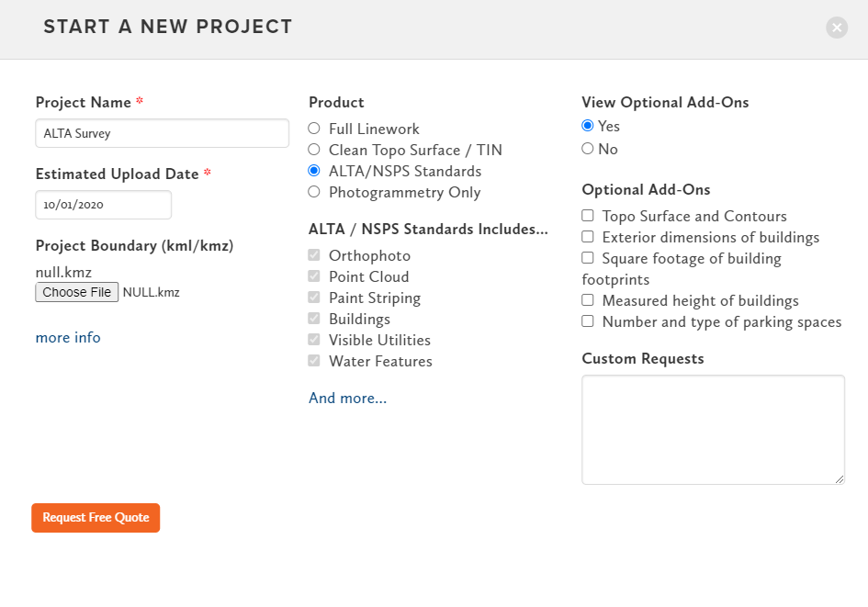Click Choose File for project boundary
Image resolution: width=868 pixels, height=607 pixels.
tap(77, 292)
